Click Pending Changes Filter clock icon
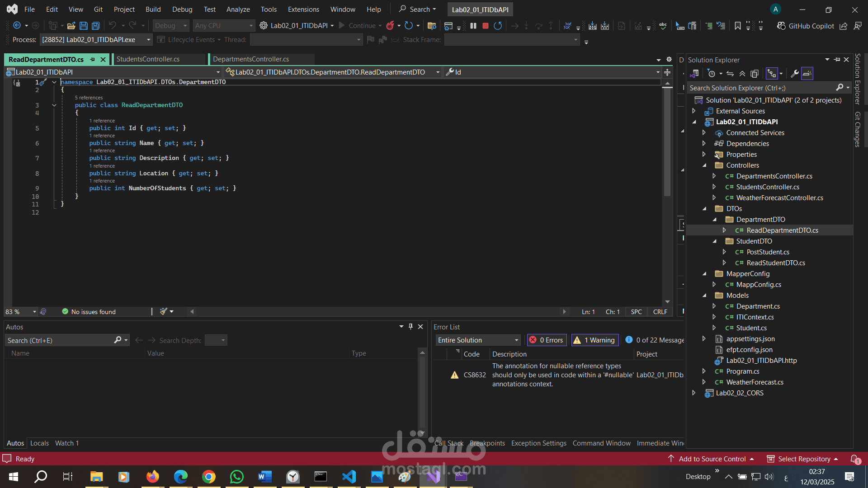 point(712,74)
